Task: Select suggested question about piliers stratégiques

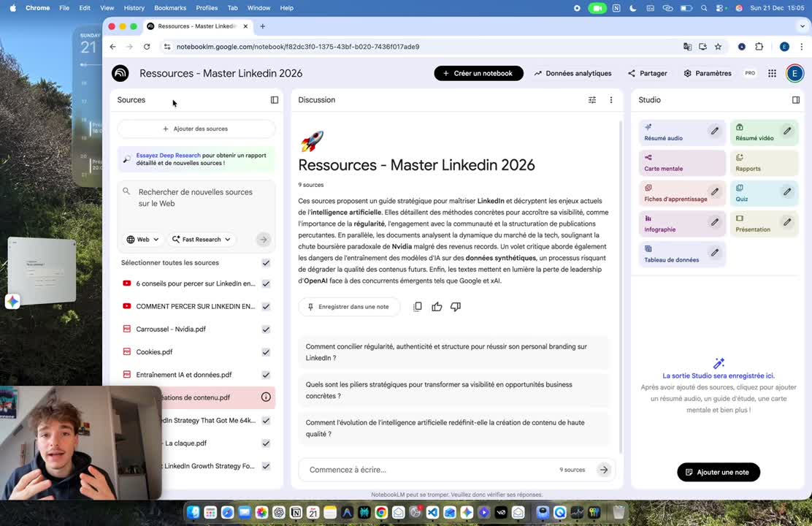Action: (454, 390)
